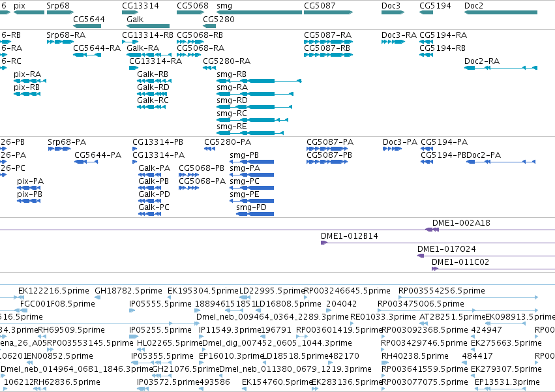Click EST RE01033.3prime
The width and height of the screenshot is (555, 392).
pos(383,317)
